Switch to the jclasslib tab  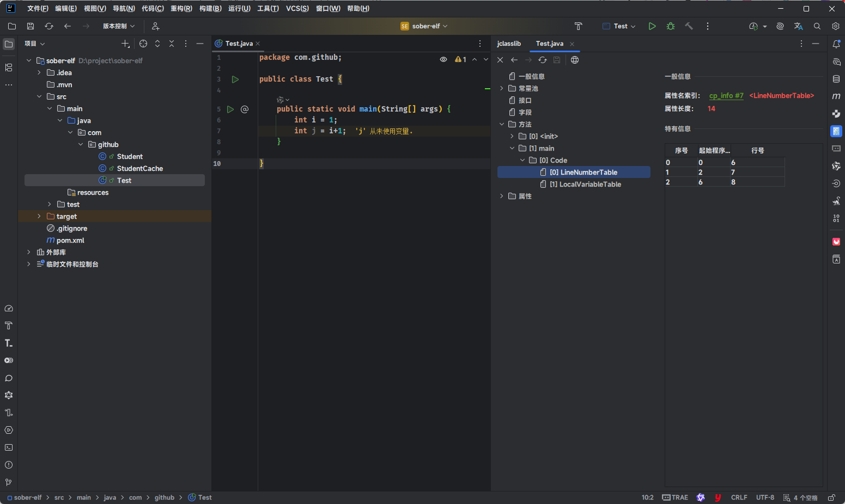[x=509, y=44]
